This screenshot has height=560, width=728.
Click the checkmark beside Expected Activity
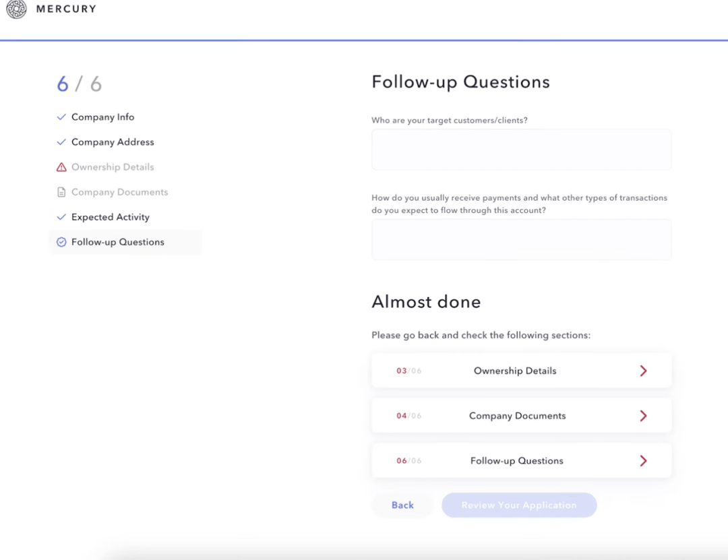click(60, 216)
